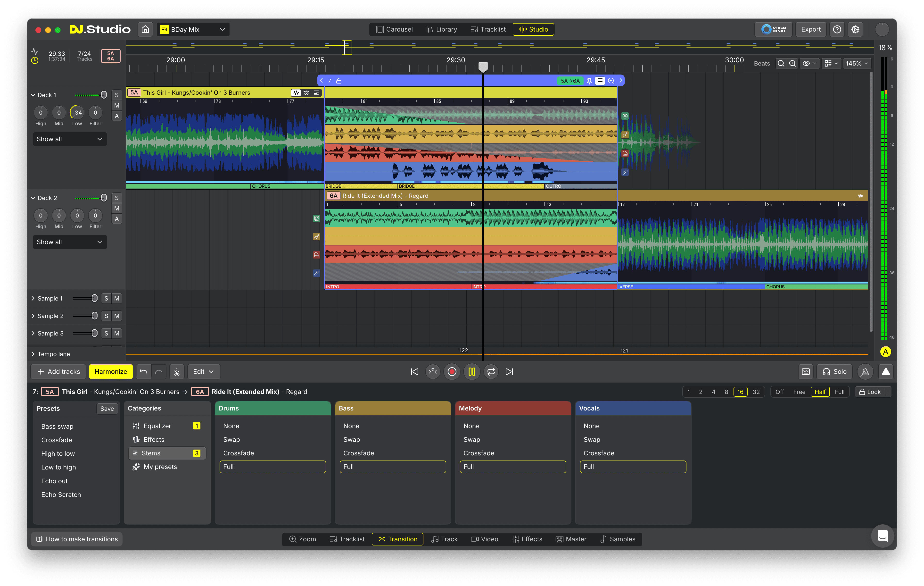This screenshot has height=586, width=924.
Task: Toggle the transition Lock
Action: pos(873,392)
